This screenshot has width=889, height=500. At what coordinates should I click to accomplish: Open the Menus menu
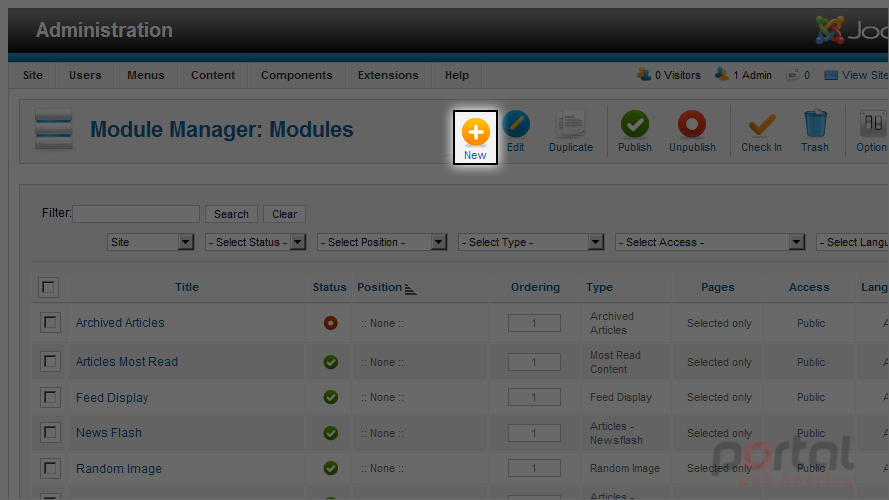(x=146, y=75)
